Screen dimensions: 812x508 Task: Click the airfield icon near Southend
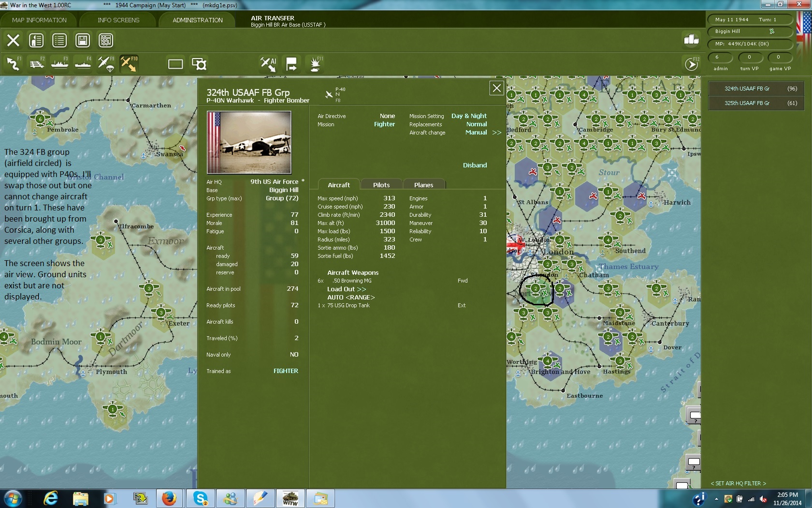click(609, 239)
